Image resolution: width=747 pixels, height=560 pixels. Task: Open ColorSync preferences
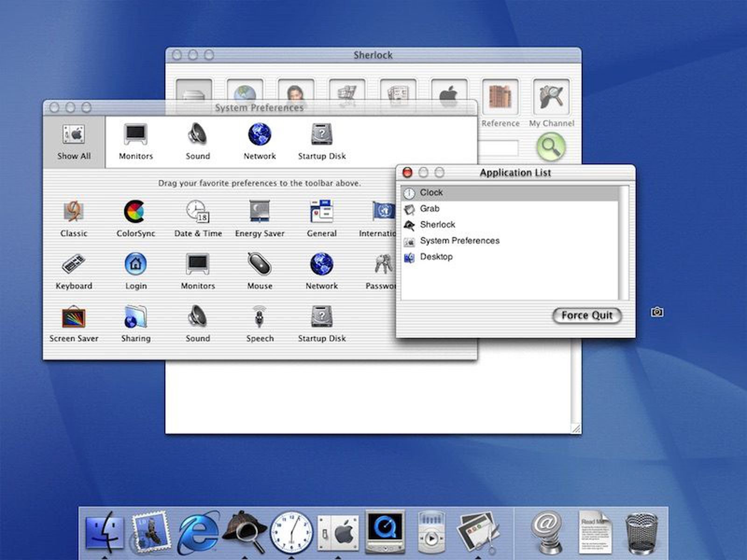pyautogui.click(x=135, y=214)
